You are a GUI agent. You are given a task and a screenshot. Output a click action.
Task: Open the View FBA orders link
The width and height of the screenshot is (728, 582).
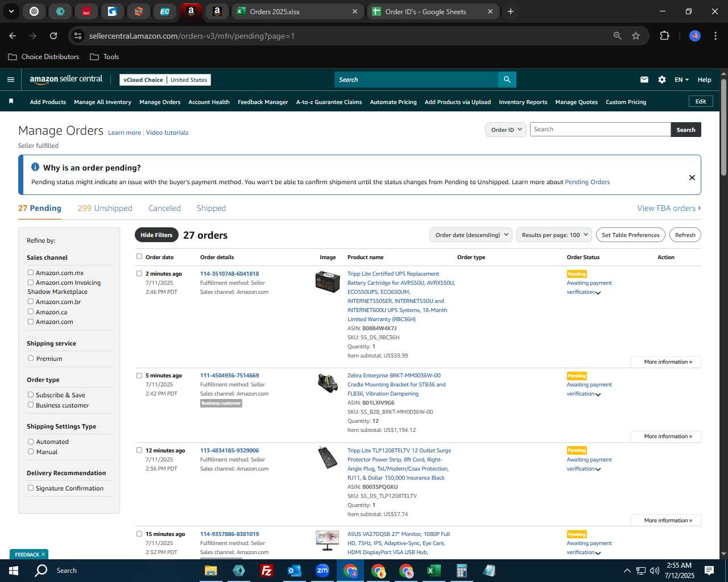pos(669,208)
